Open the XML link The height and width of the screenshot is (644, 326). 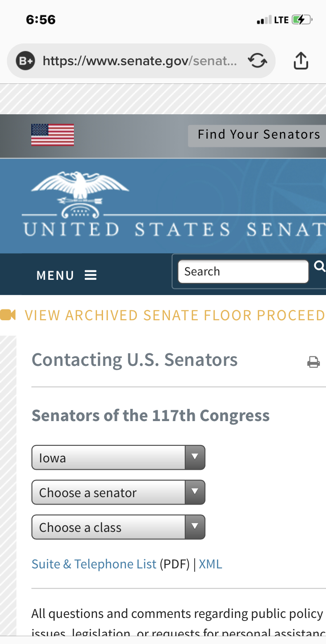coord(210,564)
